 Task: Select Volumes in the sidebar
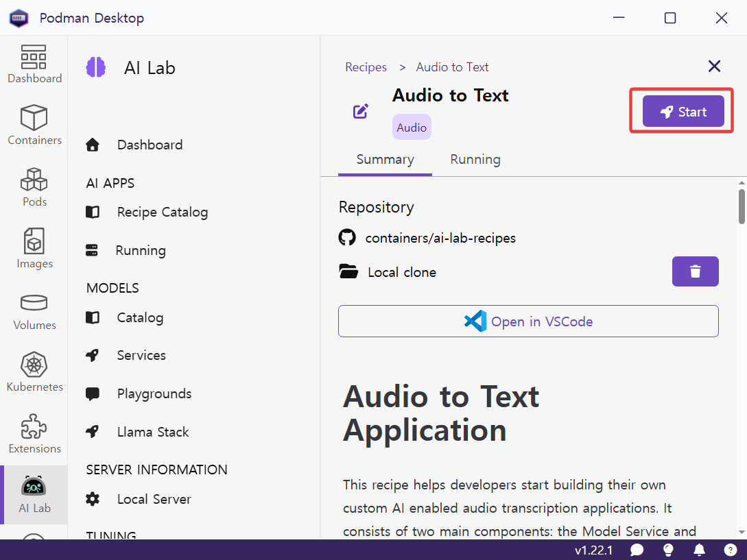point(34,311)
